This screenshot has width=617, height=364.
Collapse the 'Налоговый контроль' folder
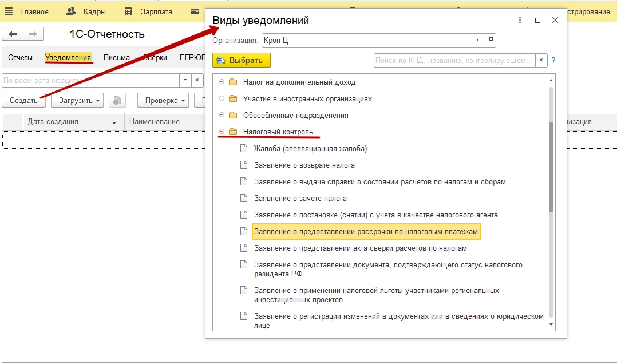pos(222,132)
